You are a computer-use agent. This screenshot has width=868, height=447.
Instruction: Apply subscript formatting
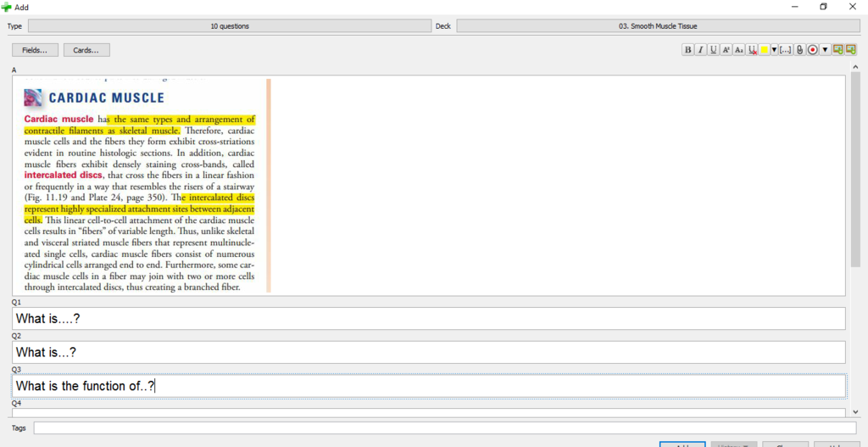pos(739,50)
